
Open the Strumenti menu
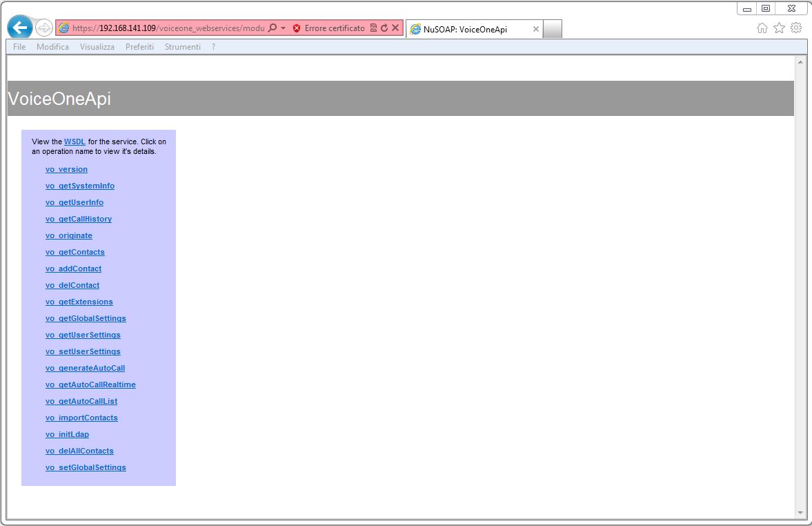click(x=183, y=47)
